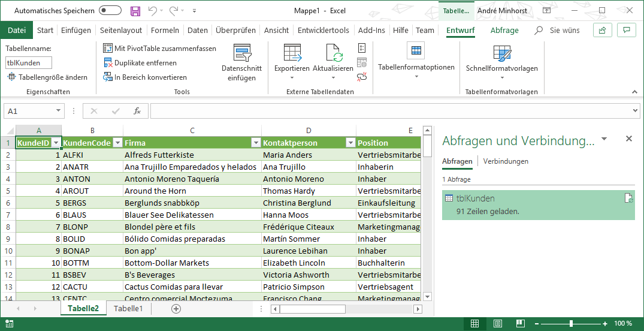644x331 pixels.
Task: Click Mit PivotTable zusammenfassen
Action: [x=159, y=49]
